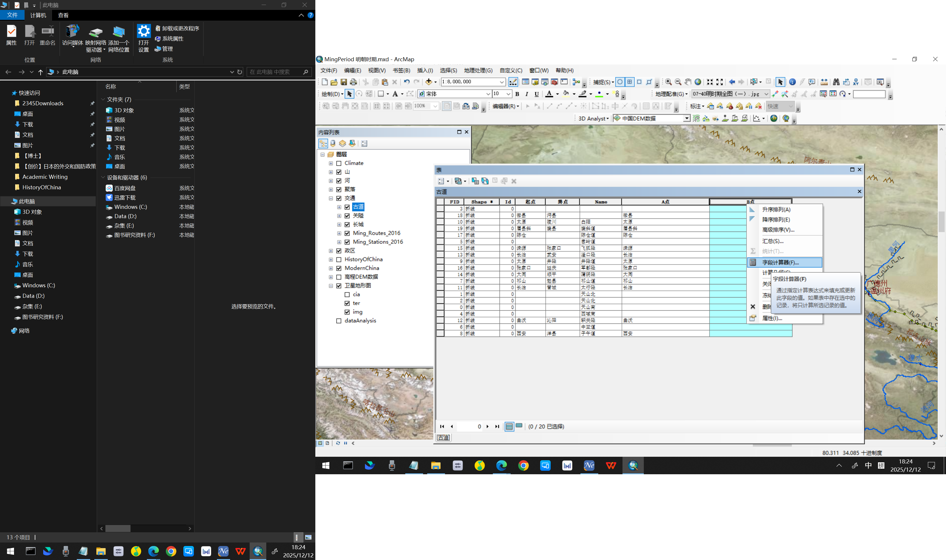Enable the Climate layer checkbox
The height and width of the screenshot is (560, 946).
click(x=339, y=163)
